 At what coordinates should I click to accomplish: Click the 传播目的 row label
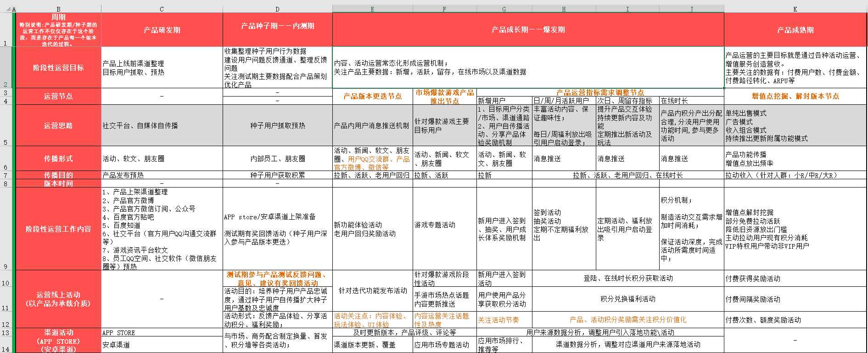tap(58, 175)
